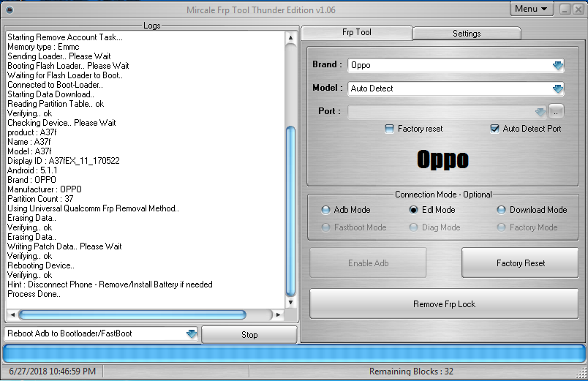Expand the Model dropdown arrow

click(557, 88)
